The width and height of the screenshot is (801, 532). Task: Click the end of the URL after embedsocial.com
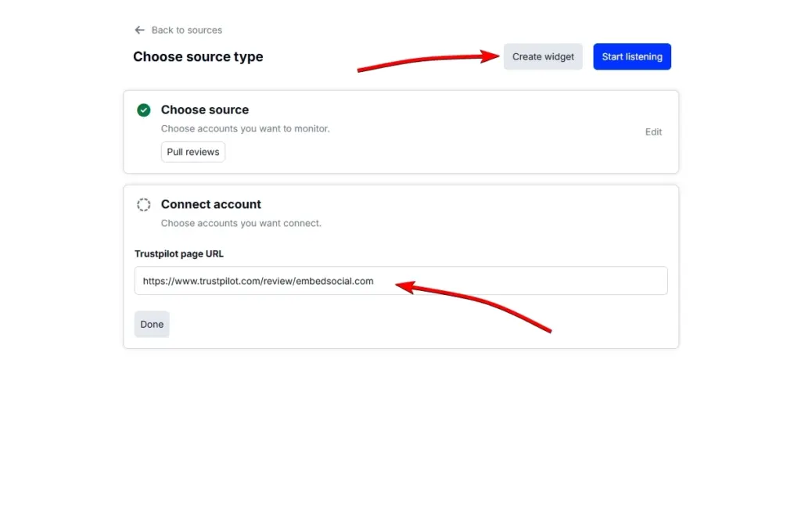click(375, 281)
